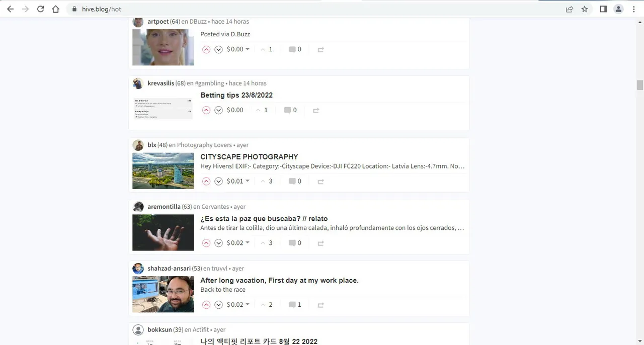Upvote the artpoet D.Buzz post
The height and width of the screenshot is (345, 644).
(x=206, y=49)
